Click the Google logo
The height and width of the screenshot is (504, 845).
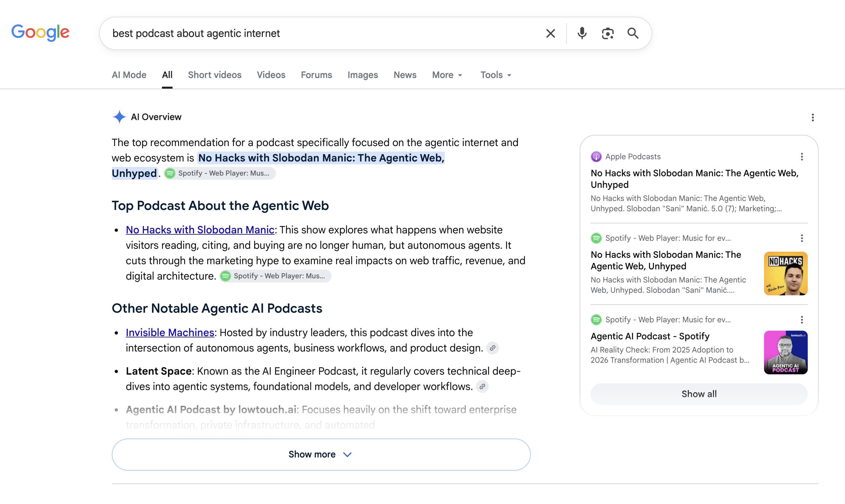point(40,33)
